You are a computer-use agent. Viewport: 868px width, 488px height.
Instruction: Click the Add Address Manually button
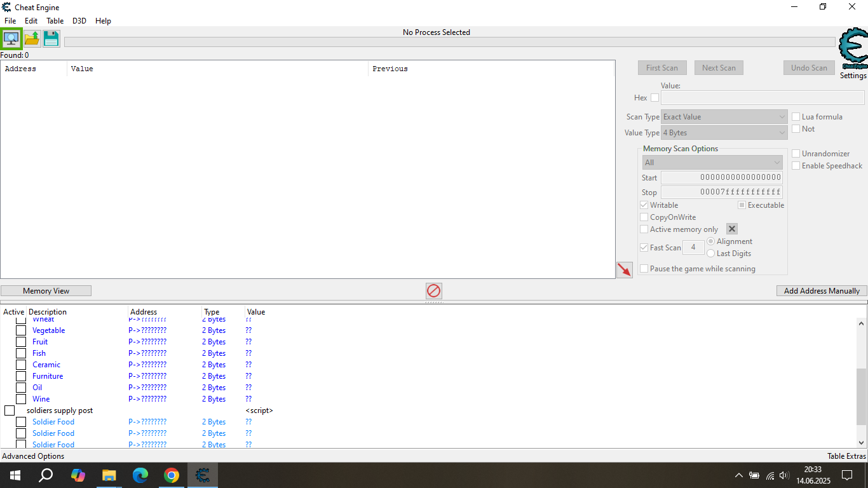click(x=821, y=290)
